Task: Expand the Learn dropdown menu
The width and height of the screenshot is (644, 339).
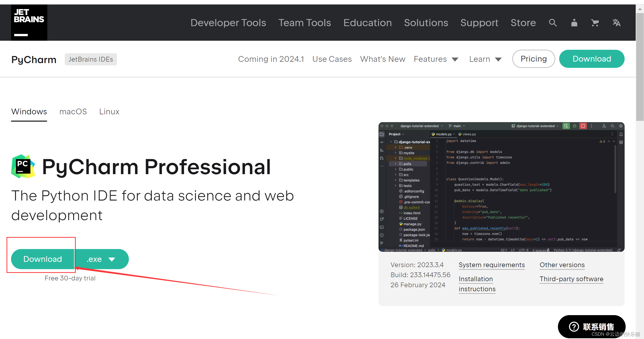Action: tap(485, 59)
